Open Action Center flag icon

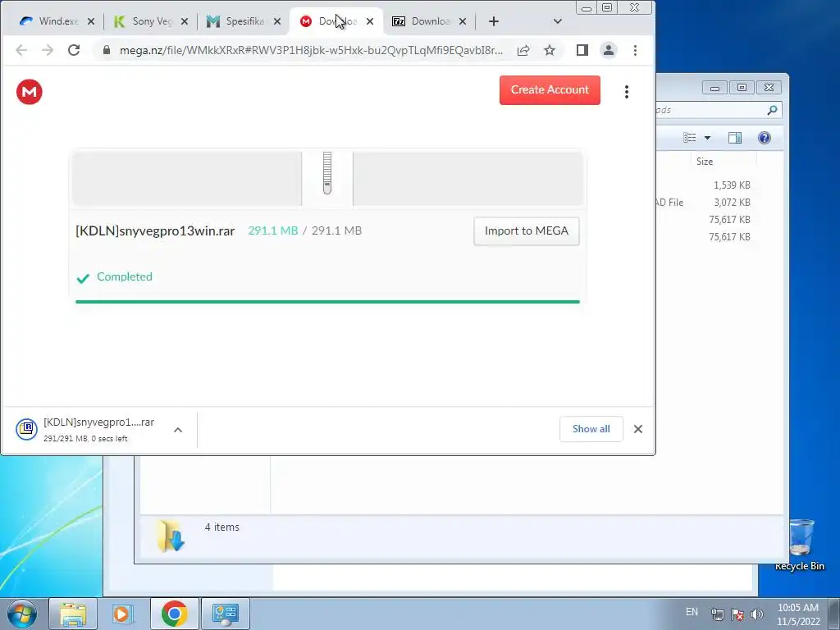(737, 614)
